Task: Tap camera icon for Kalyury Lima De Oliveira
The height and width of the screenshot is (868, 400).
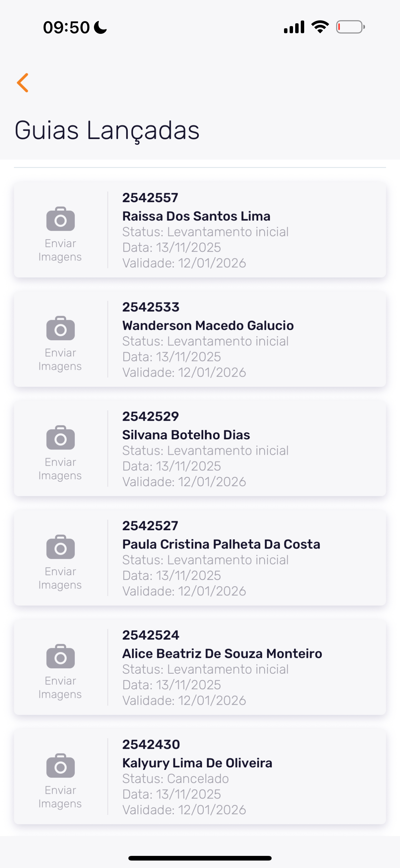Action: (60, 766)
